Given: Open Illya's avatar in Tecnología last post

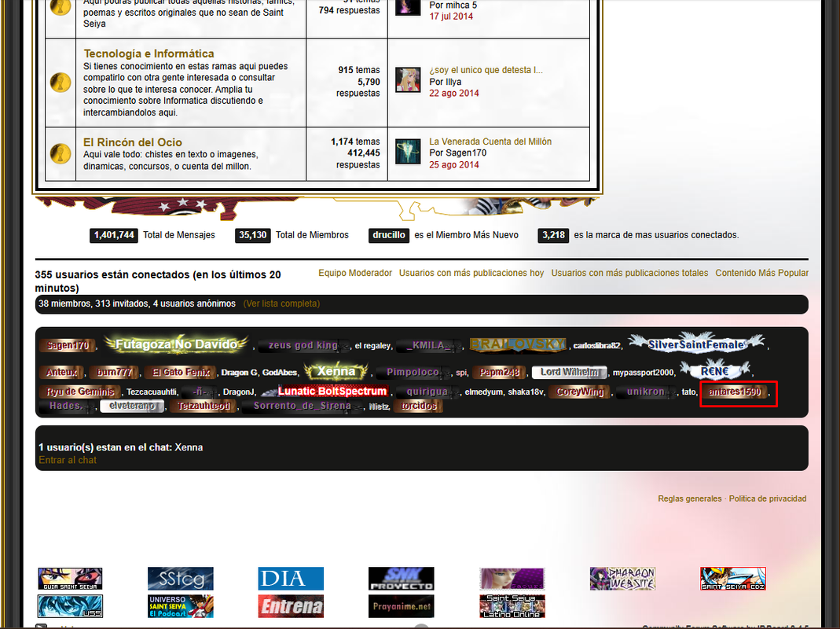Looking at the screenshot, I should pos(408,80).
